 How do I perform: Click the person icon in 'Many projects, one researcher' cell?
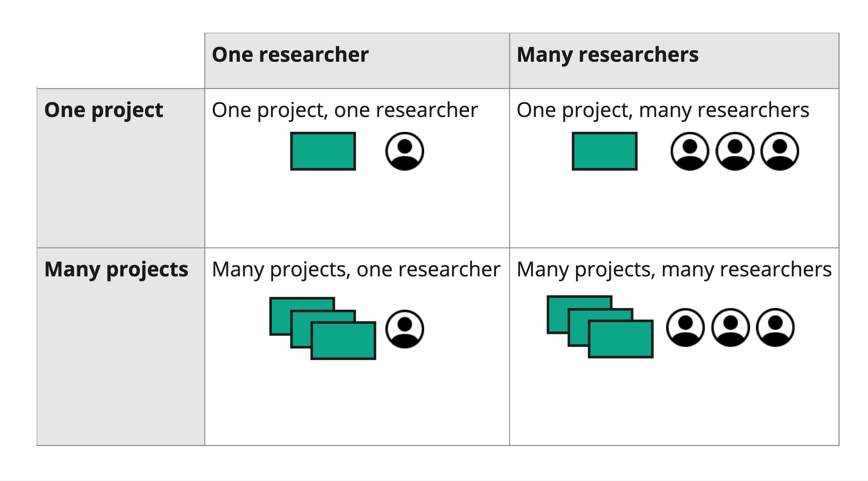click(x=404, y=329)
